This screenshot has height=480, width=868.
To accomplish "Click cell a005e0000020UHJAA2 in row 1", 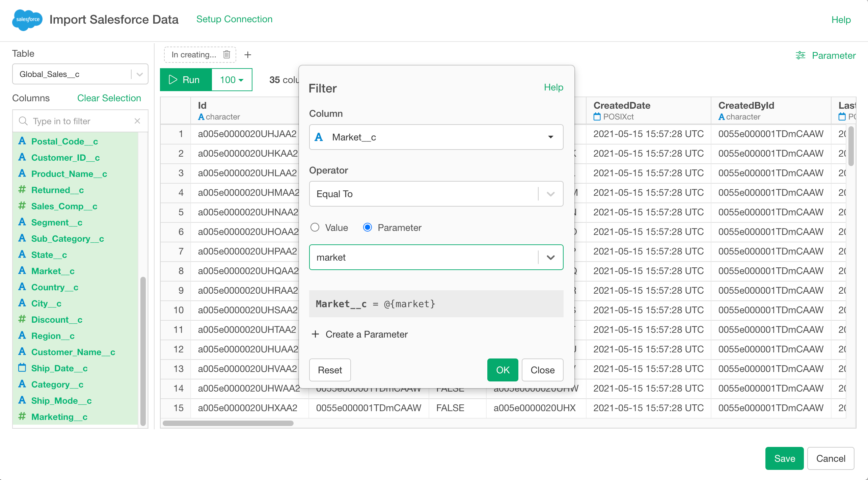I will coord(247,134).
